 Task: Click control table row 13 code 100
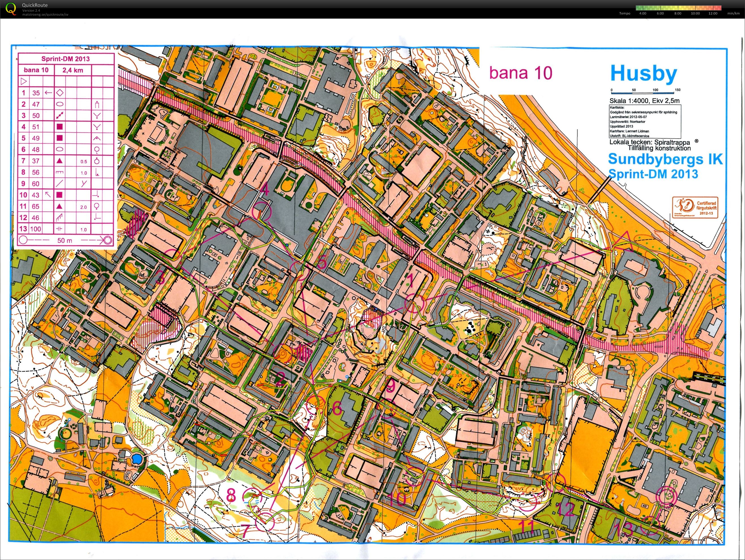tap(36, 229)
